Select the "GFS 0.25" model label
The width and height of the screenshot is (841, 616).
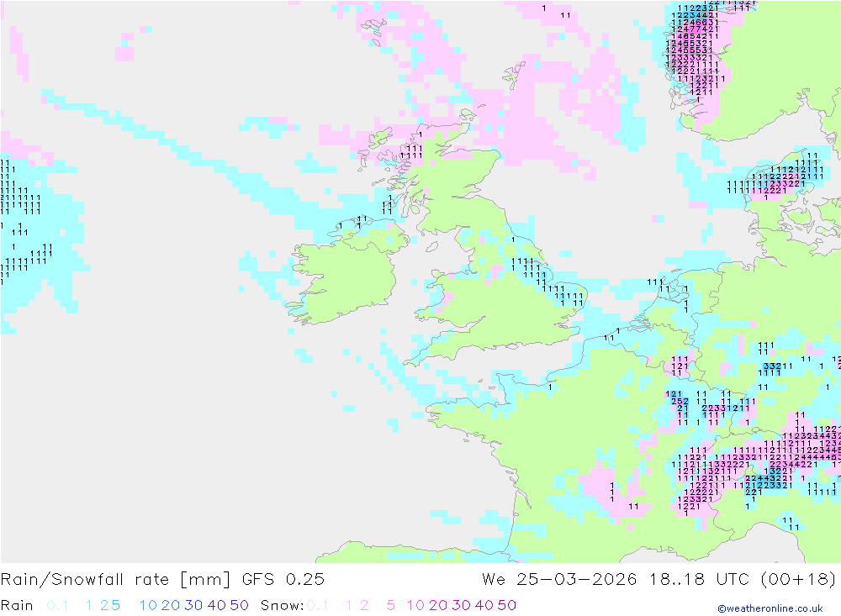click(x=283, y=580)
